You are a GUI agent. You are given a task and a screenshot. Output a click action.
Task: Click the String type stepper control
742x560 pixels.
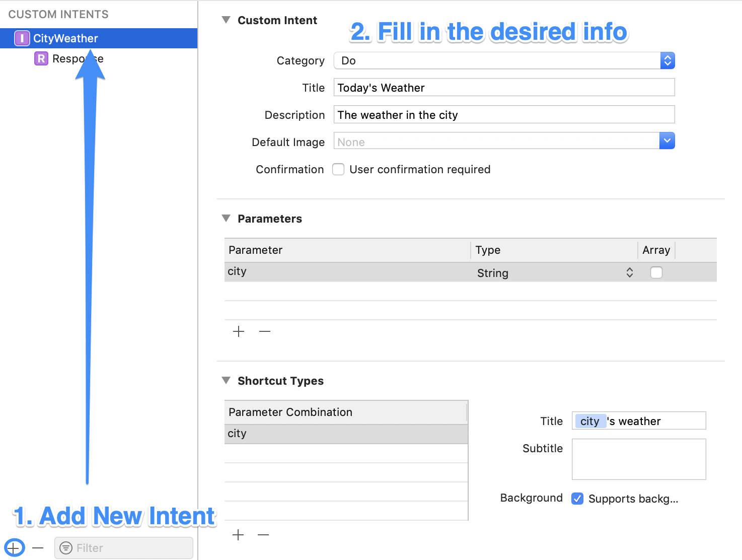point(629,272)
